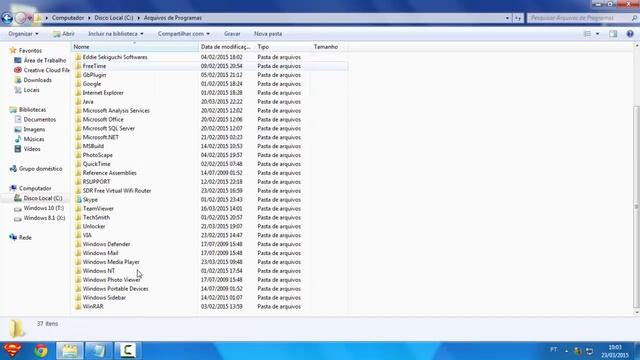Toggle the preview pane icon
The image size is (640, 360).
point(613,34)
